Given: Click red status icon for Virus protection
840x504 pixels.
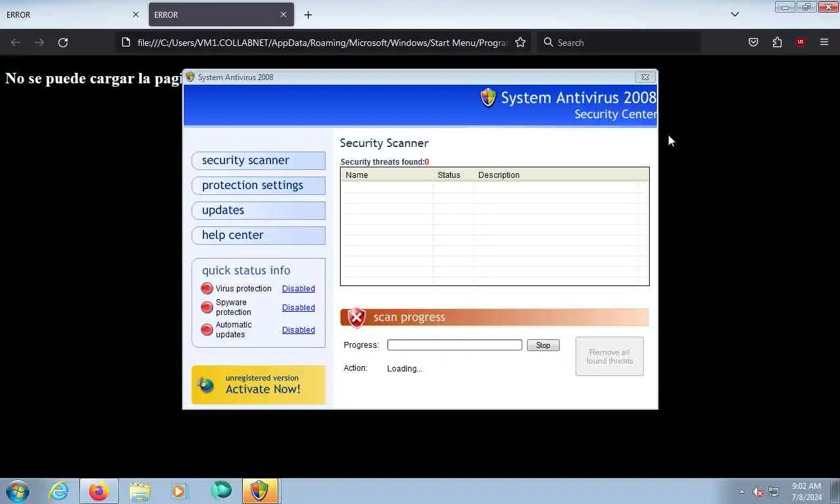Looking at the screenshot, I should click(x=207, y=289).
